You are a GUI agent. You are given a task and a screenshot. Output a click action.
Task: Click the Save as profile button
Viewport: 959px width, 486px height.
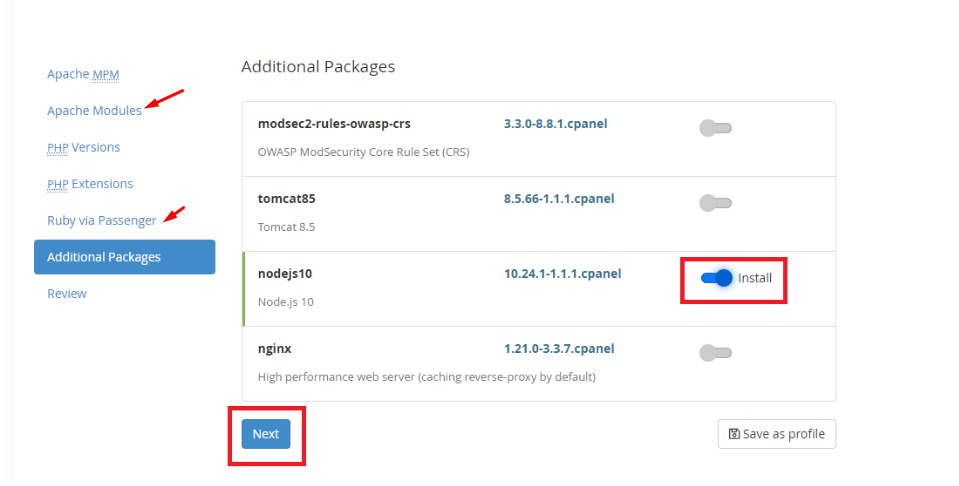coord(777,434)
